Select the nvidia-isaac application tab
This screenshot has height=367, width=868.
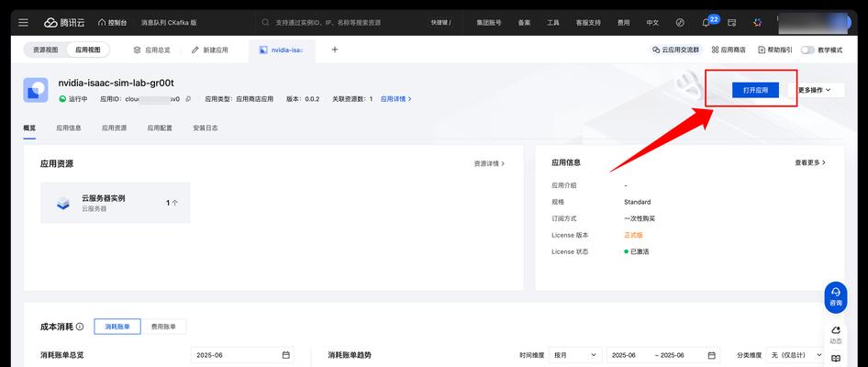282,50
